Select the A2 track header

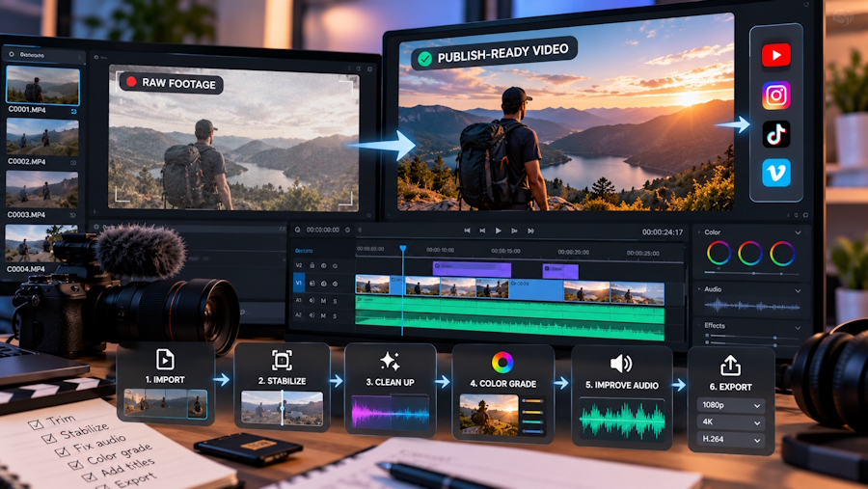[299, 315]
